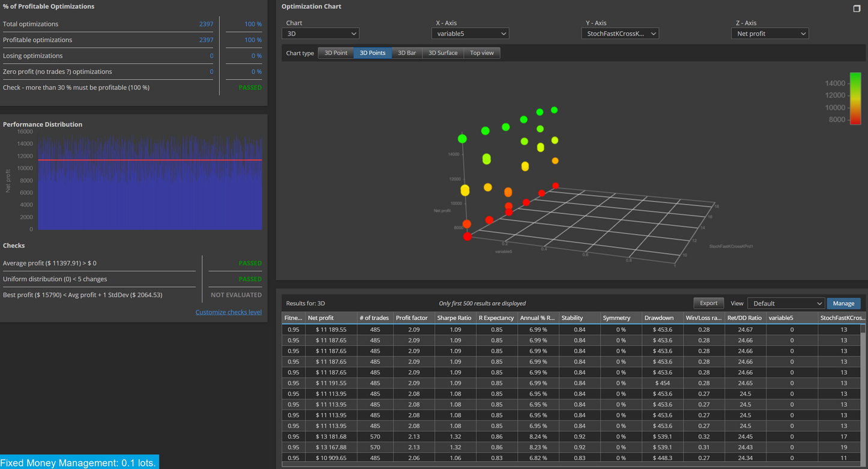Sort table by Fitness column header
The height and width of the screenshot is (469, 868).
293,318
